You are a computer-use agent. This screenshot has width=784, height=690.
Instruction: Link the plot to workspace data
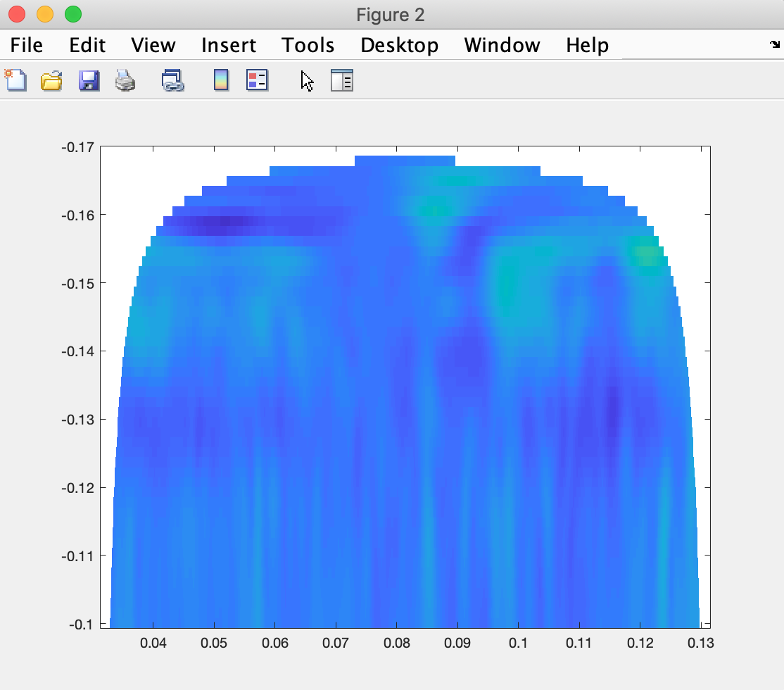pyautogui.click(x=172, y=81)
